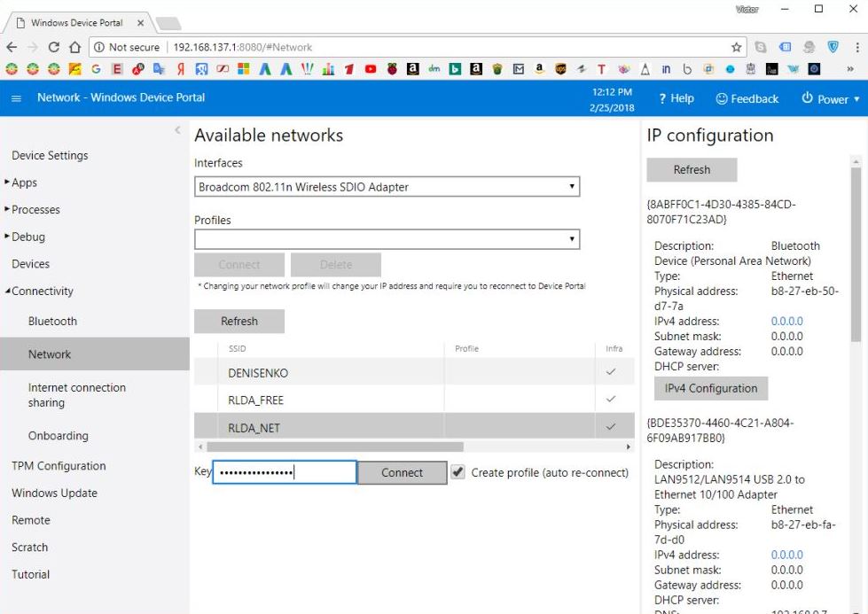
Task: Refresh the available networks list
Action: [239, 322]
